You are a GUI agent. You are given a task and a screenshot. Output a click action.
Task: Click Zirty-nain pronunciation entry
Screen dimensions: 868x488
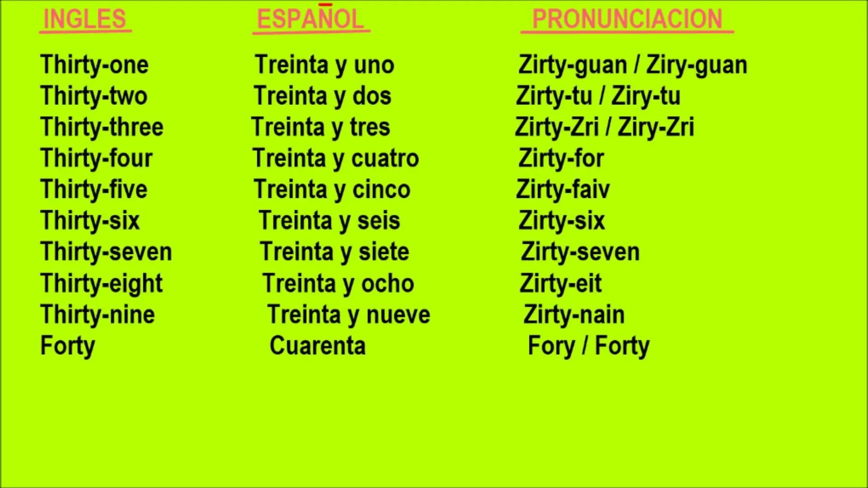(576, 314)
